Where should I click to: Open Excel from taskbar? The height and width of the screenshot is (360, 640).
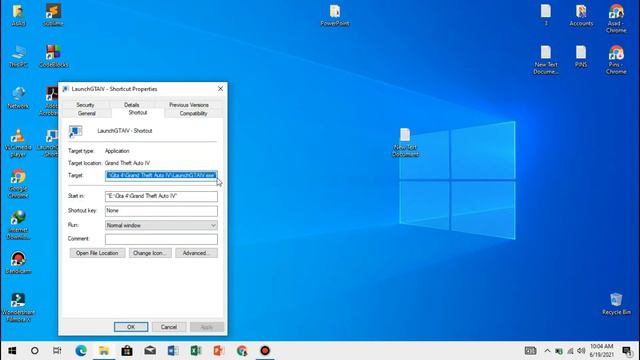tap(196, 351)
